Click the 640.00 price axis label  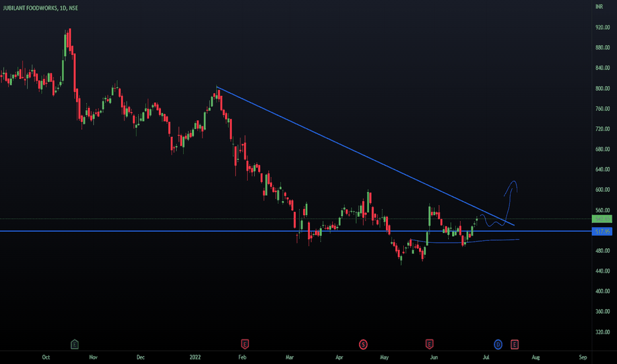click(602, 169)
